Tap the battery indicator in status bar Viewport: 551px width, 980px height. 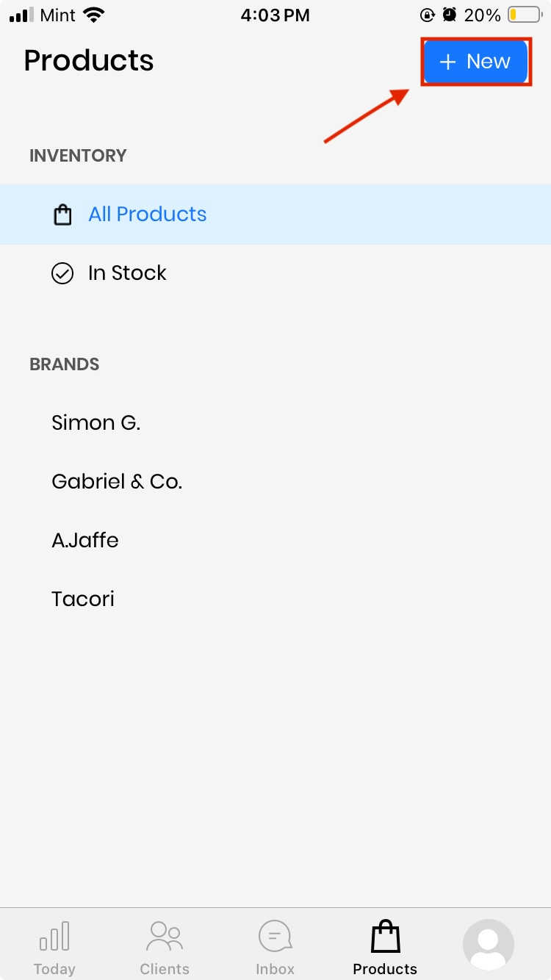(522, 15)
